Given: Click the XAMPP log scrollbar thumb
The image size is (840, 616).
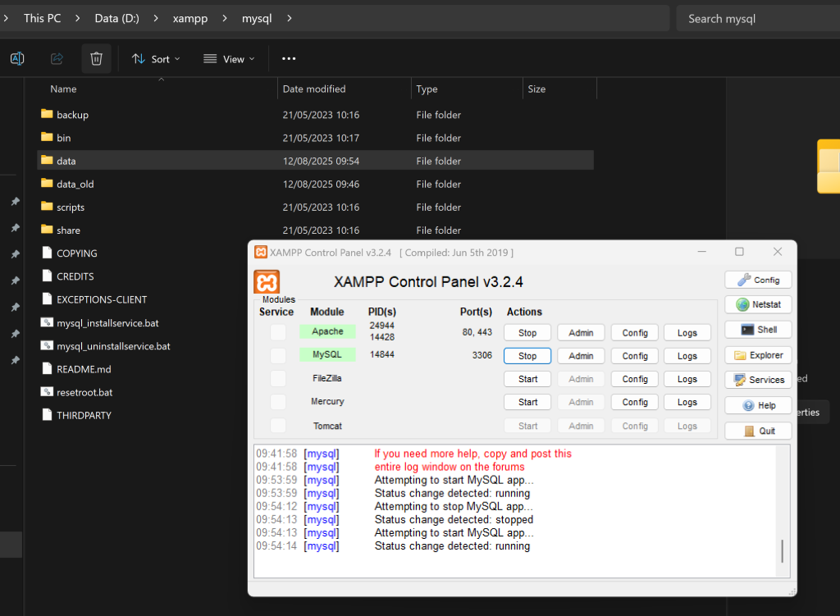Looking at the screenshot, I should tap(782, 550).
